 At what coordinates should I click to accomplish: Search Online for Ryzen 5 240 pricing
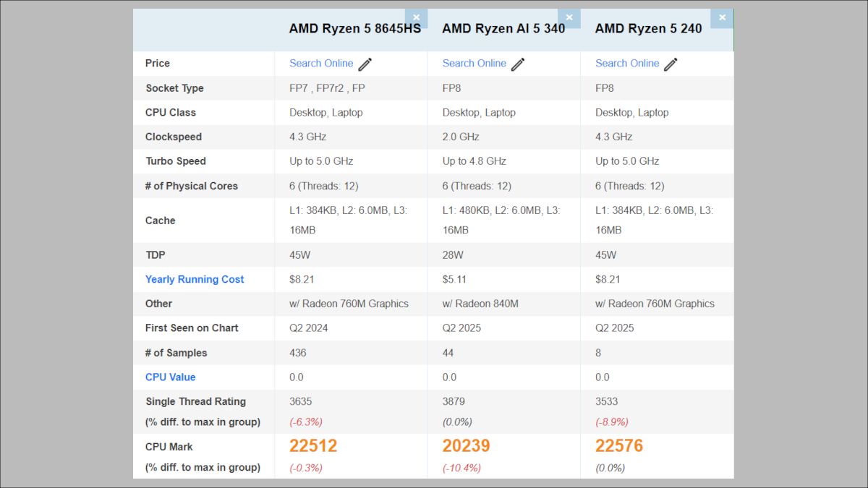[x=627, y=64]
